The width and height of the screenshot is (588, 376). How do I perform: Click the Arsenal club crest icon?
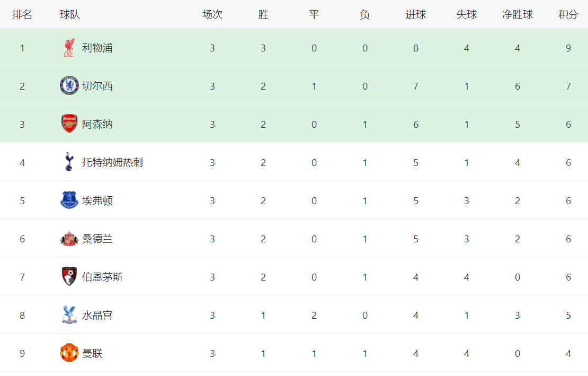(x=69, y=124)
